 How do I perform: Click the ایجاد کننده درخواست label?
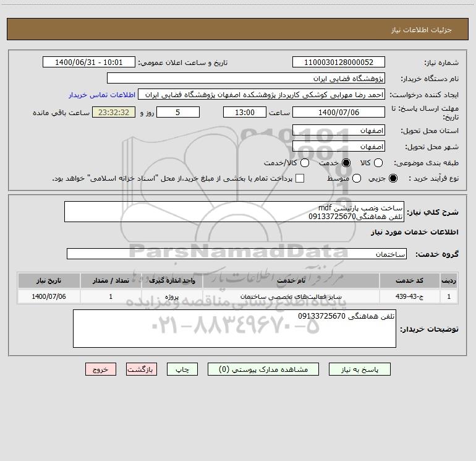tap(424, 95)
